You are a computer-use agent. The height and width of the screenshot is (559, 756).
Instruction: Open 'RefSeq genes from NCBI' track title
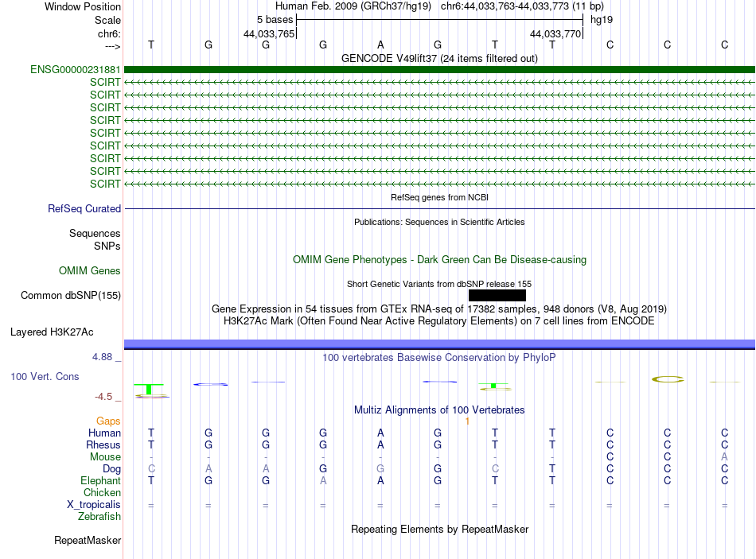point(439,197)
